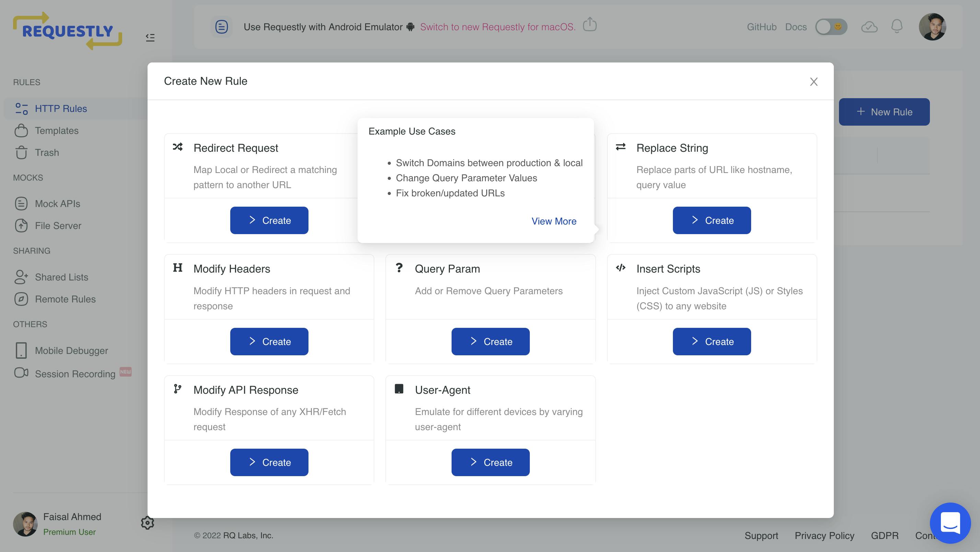Click the user profile avatar
The width and height of the screenshot is (980, 552).
(x=932, y=26)
